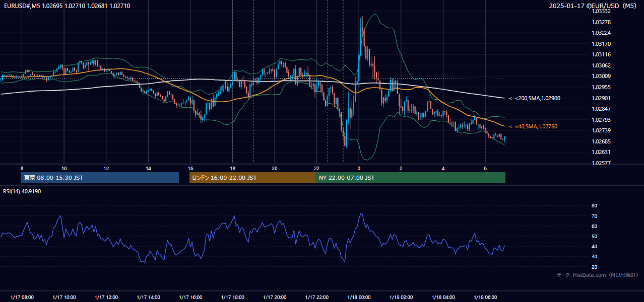Click the 1/18 02:00 time axis label

click(x=401, y=297)
